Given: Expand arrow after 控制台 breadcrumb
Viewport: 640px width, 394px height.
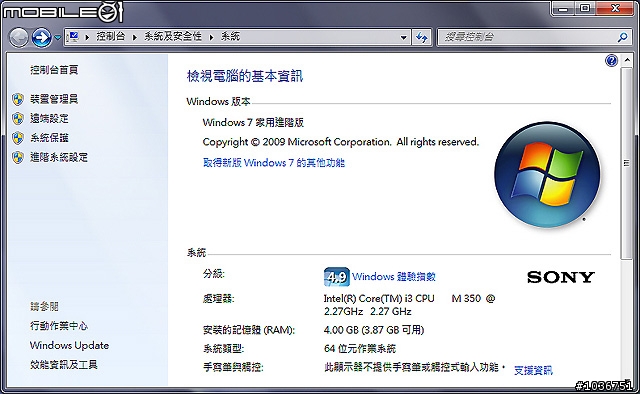Looking at the screenshot, I should 134,37.
